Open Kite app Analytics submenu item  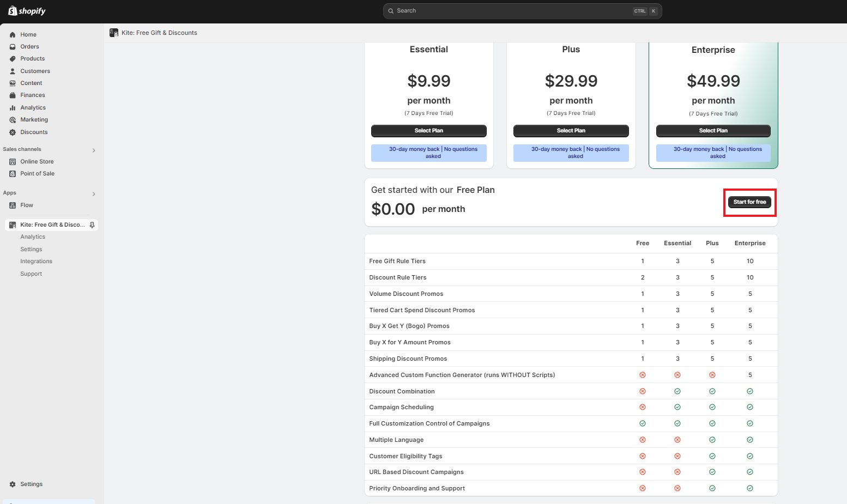[33, 237]
